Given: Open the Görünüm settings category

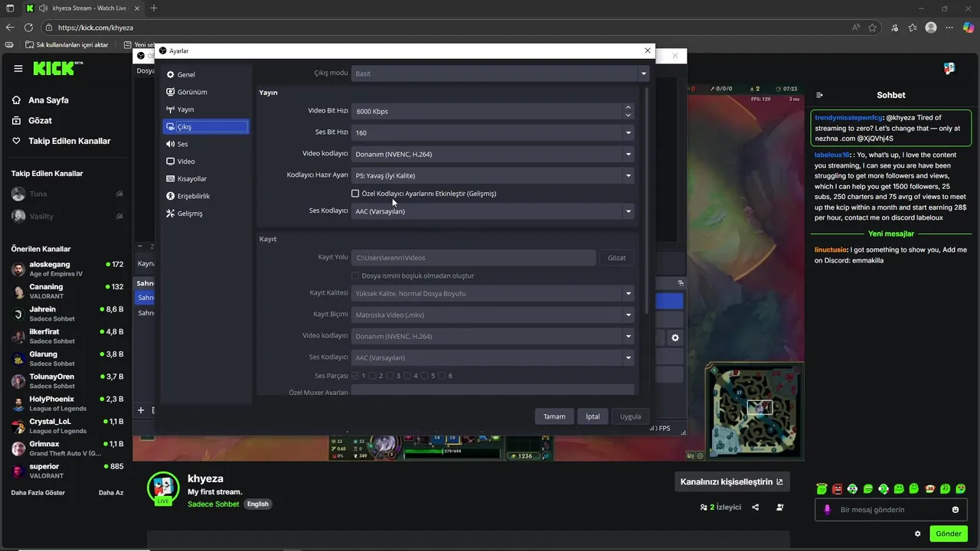Looking at the screenshot, I should [x=205, y=92].
